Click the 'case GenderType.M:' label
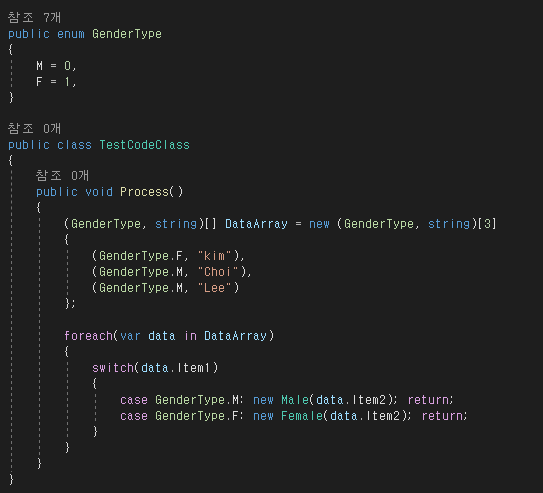543x493 pixels. click(x=182, y=400)
